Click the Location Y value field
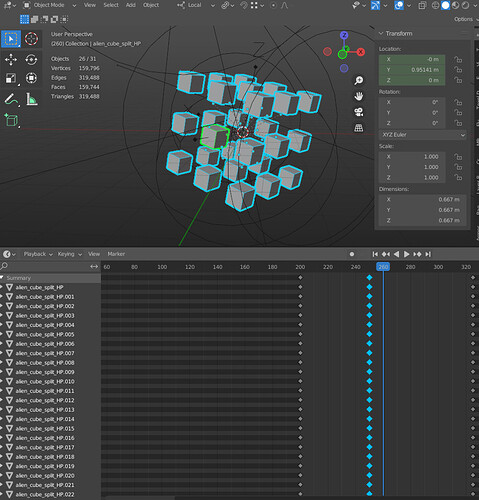The image size is (479, 500). (x=412, y=70)
